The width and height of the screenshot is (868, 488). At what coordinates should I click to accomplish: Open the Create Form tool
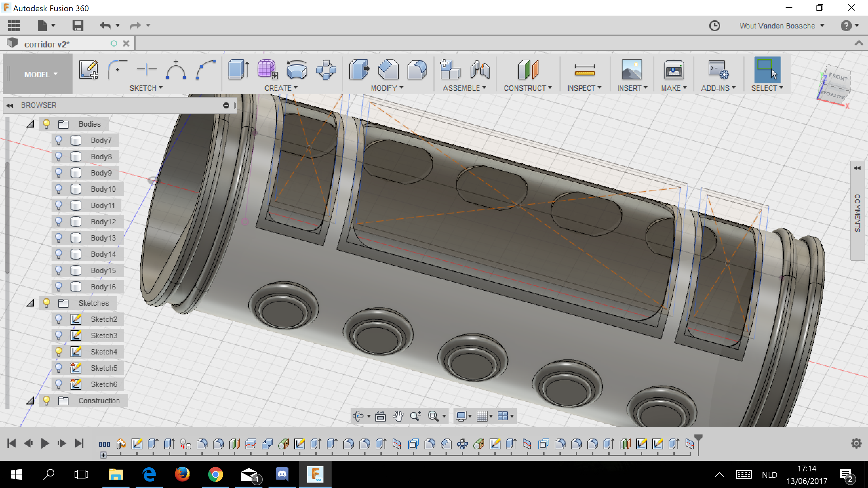click(x=267, y=70)
